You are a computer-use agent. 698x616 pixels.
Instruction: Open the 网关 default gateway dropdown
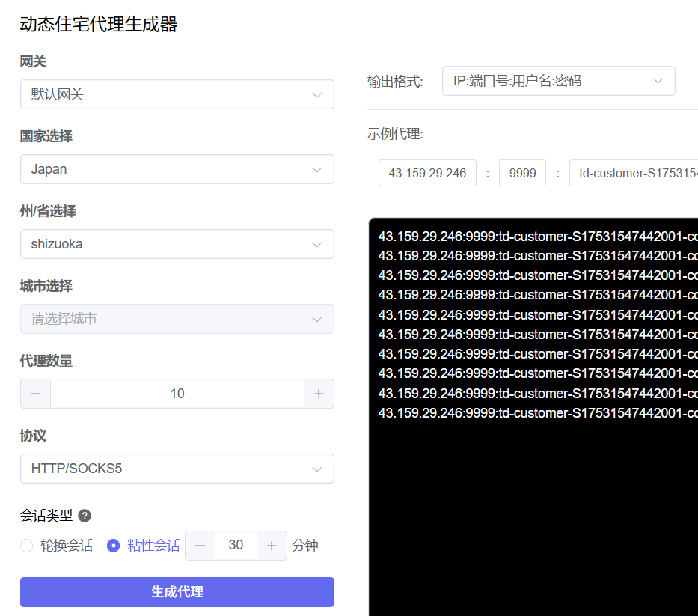pyautogui.click(x=177, y=94)
